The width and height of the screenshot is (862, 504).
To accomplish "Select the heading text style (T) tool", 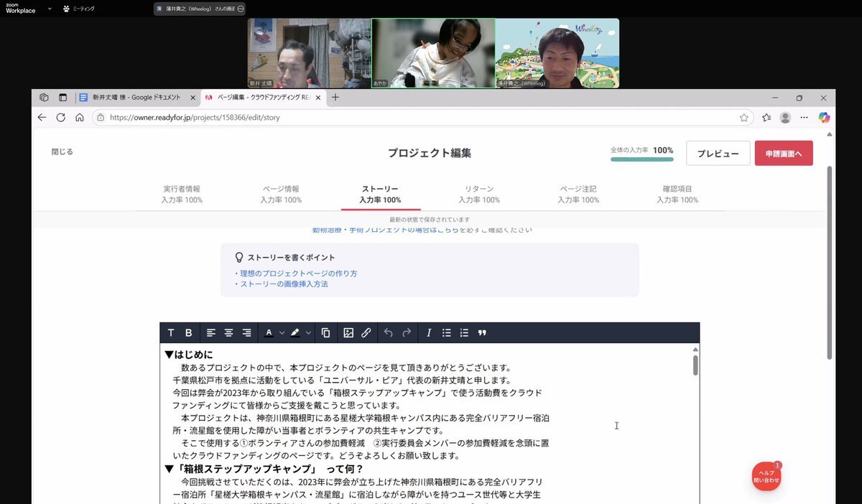I will (171, 332).
